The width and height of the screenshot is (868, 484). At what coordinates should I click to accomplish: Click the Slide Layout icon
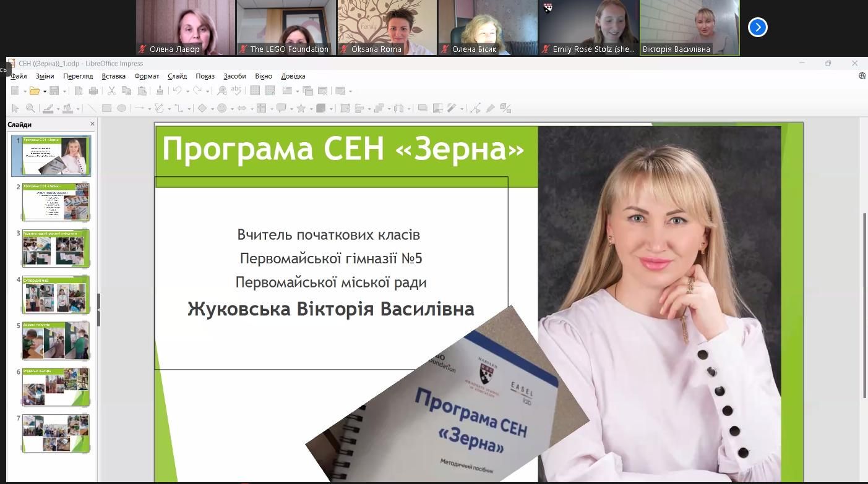pos(340,91)
